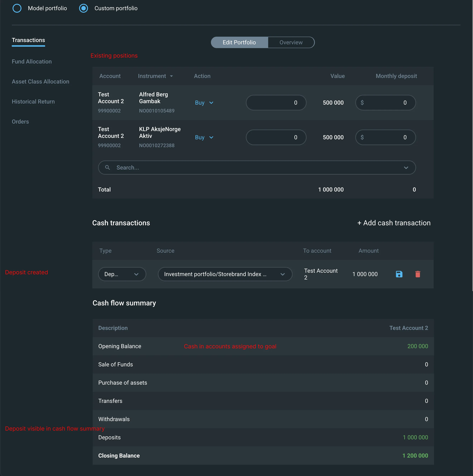Click the Value column header

click(x=337, y=76)
